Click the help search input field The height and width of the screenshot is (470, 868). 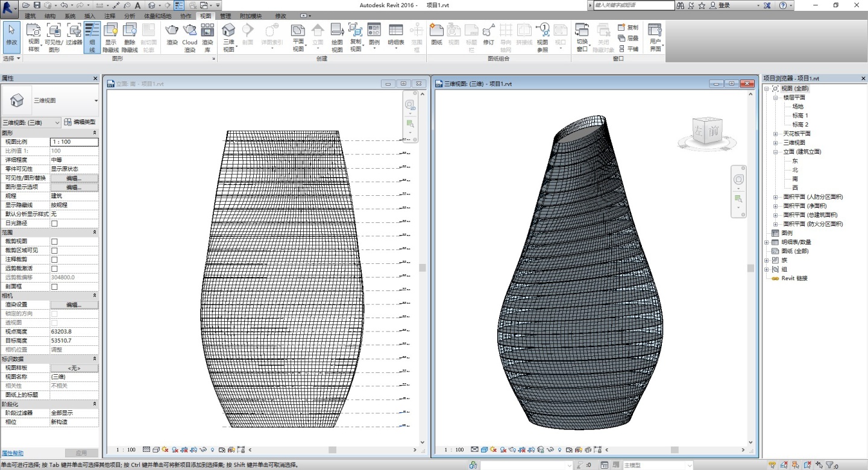pos(634,5)
